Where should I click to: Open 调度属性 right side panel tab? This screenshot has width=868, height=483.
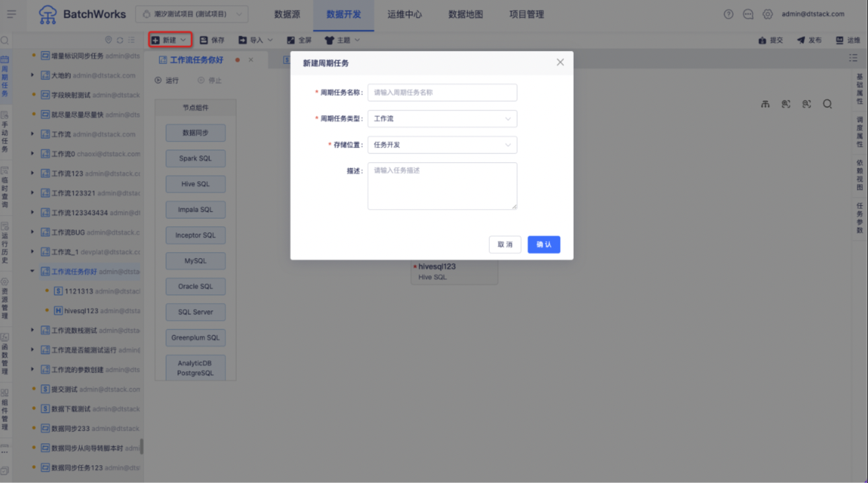tap(859, 132)
